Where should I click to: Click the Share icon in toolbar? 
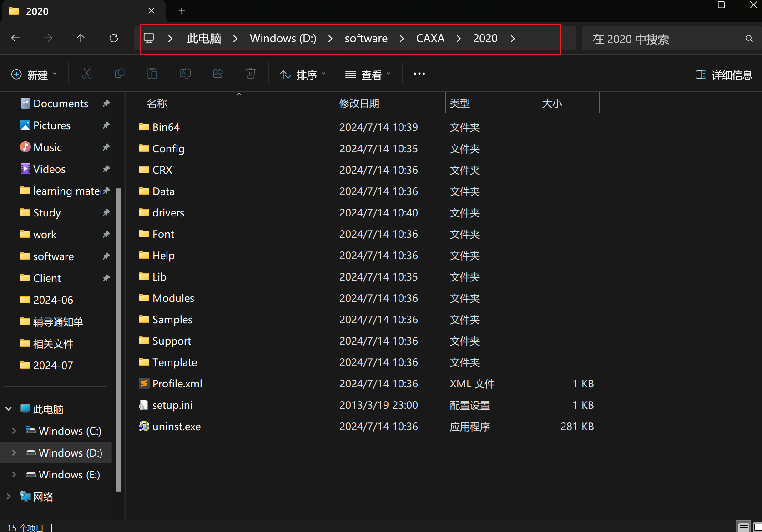click(218, 74)
